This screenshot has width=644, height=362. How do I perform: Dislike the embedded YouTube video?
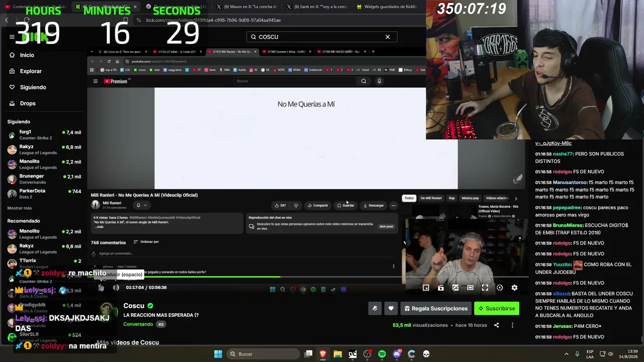click(296, 205)
